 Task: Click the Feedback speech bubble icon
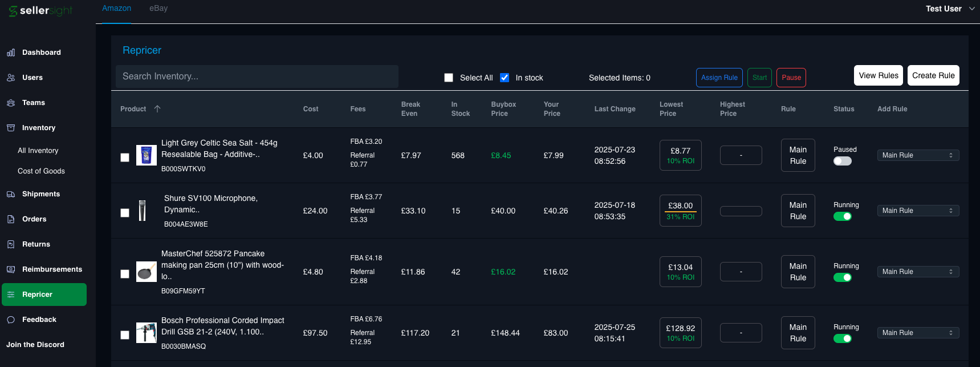tap(11, 320)
